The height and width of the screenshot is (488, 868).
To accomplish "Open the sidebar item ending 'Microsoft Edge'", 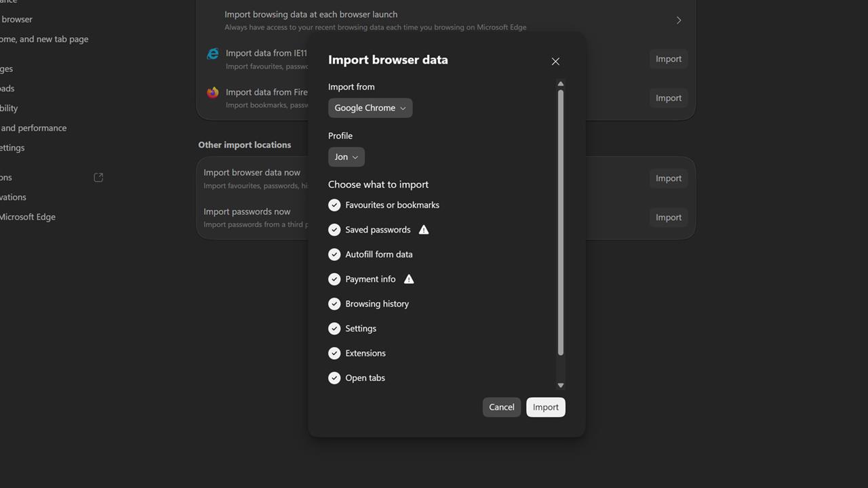I will click(x=28, y=217).
